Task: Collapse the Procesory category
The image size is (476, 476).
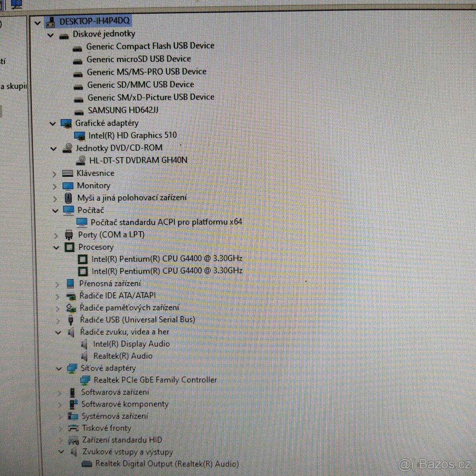Action: tap(57, 247)
